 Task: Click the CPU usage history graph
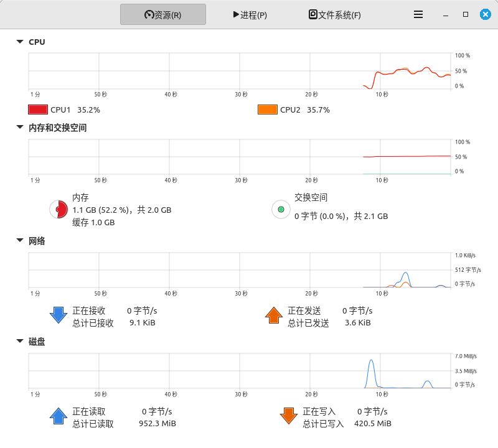coord(240,71)
